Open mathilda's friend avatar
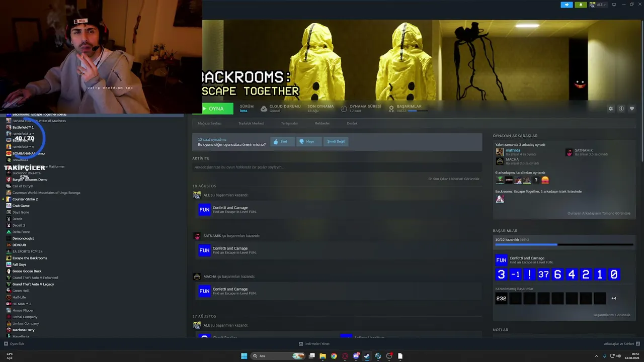Viewport: 644px width, 362px height. click(x=500, y=152)
